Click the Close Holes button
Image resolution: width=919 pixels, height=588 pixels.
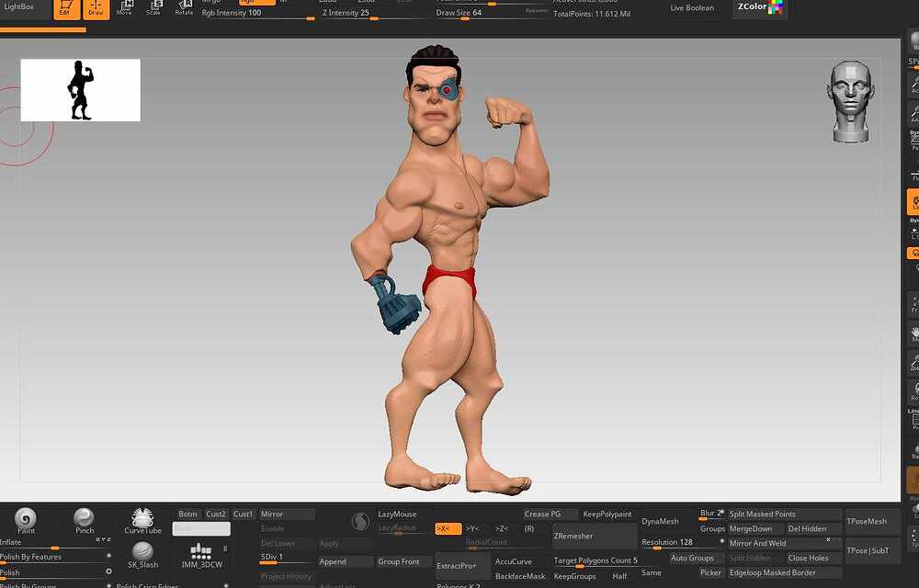point(814,558)
